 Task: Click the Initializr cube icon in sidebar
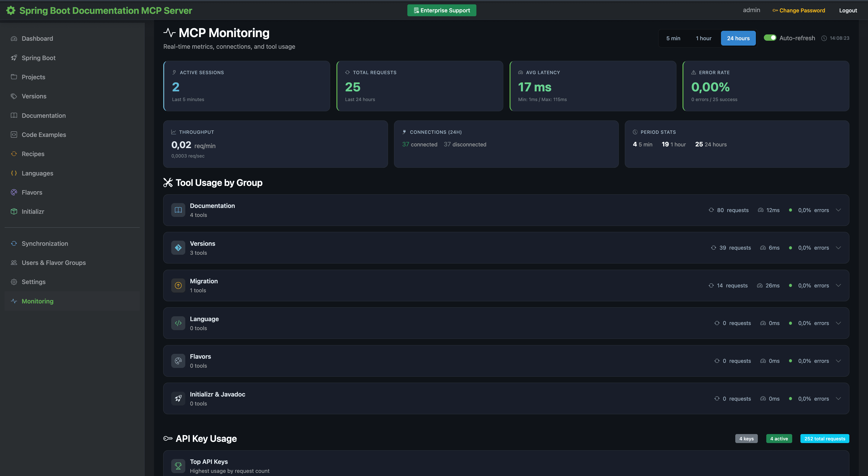click(x=14, y=211)
